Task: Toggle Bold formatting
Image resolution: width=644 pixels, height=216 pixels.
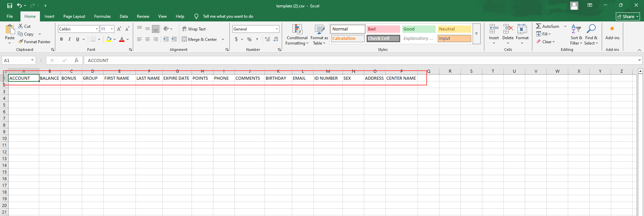Action: click(x=61, y=40)
